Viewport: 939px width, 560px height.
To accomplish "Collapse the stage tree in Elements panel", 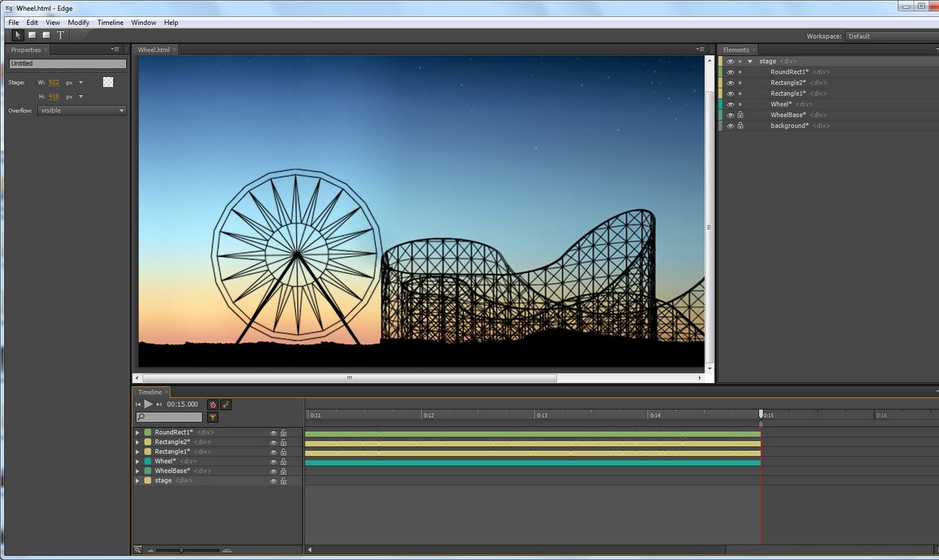I will (749, 61).
